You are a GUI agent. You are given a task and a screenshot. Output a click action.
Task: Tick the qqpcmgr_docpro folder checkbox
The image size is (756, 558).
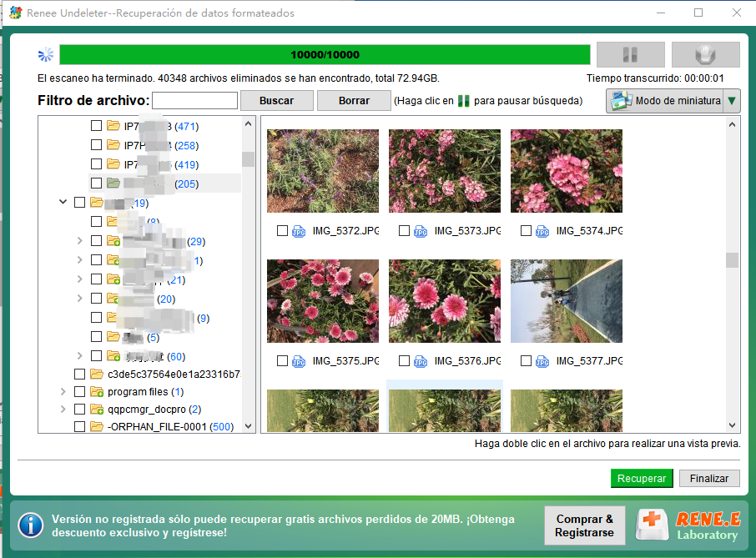click(x=79, y=410)
